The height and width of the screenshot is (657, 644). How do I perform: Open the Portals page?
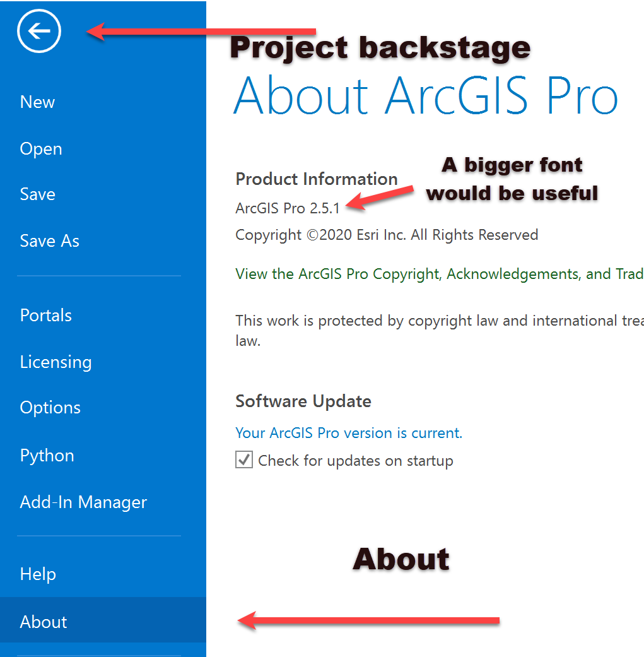tap(46, 316)
